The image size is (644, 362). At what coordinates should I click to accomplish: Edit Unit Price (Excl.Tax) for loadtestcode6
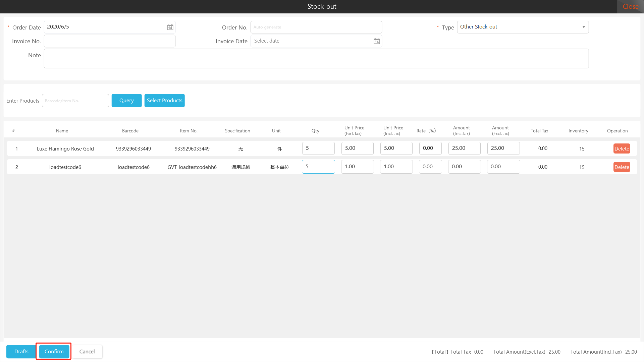(x=357, y=167)
